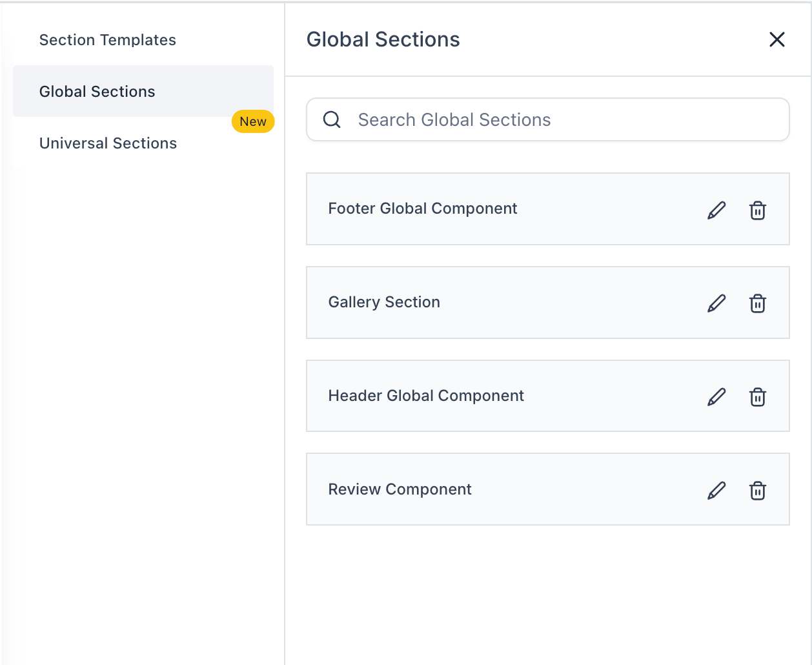The image size is (812, 665).
Task: Click the yellow New badge
Action: click(253, 121)
